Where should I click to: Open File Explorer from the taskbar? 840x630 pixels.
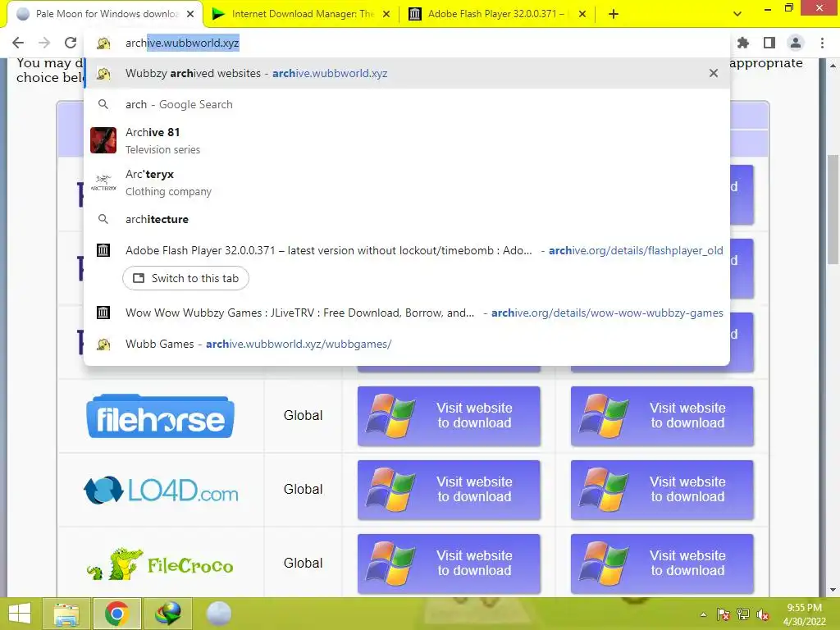coord(66,614)
